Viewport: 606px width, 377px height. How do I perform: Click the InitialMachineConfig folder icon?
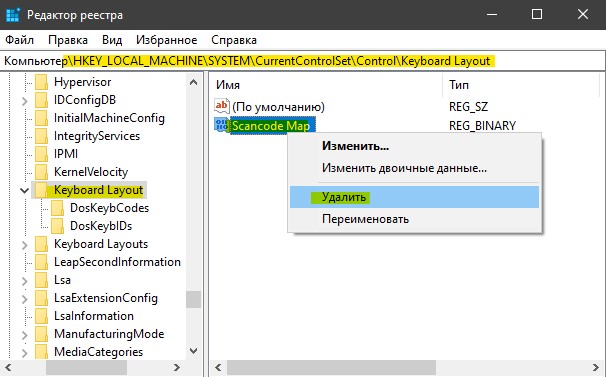(41, 118)
